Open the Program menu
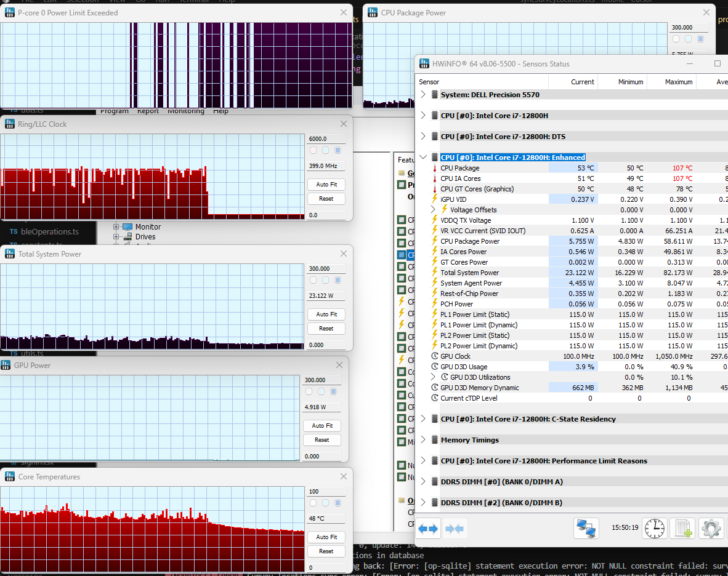 tap(114, 111)
